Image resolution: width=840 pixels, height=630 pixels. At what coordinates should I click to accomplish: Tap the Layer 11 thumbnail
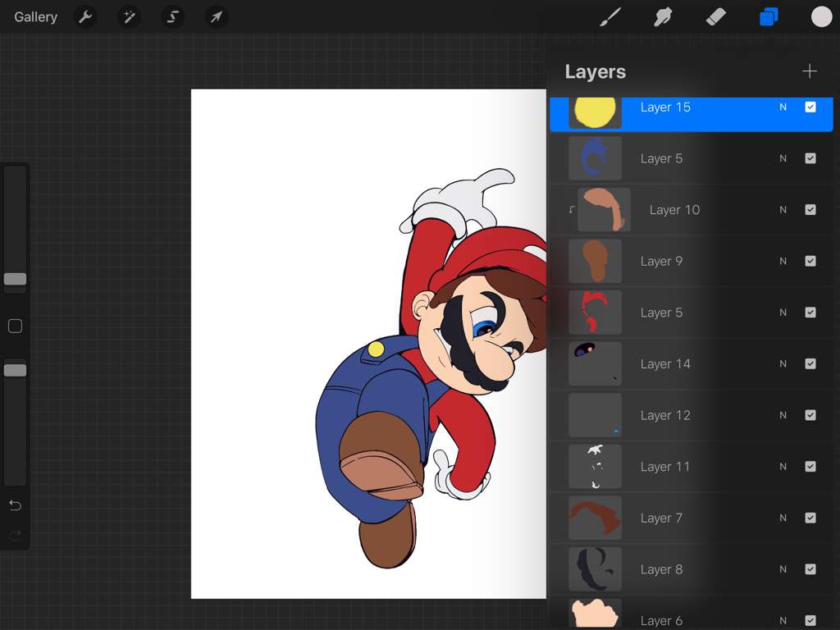coord(596,467)
